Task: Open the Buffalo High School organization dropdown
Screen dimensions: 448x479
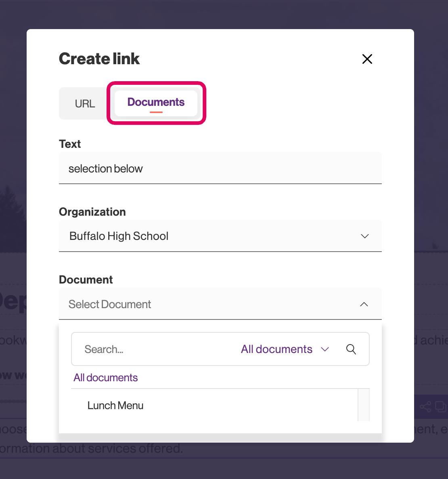Action: 210,236
